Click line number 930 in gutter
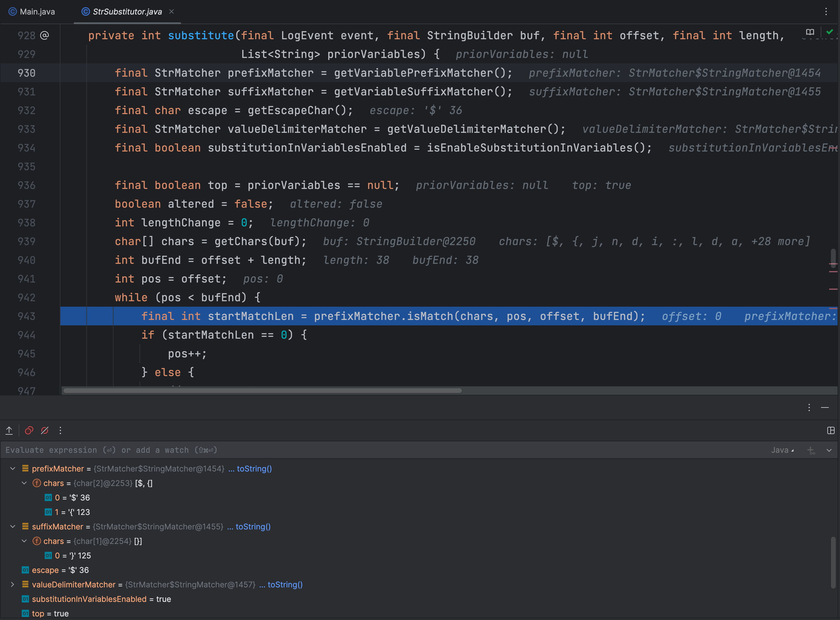840x620 pixels. coord(26,73)
